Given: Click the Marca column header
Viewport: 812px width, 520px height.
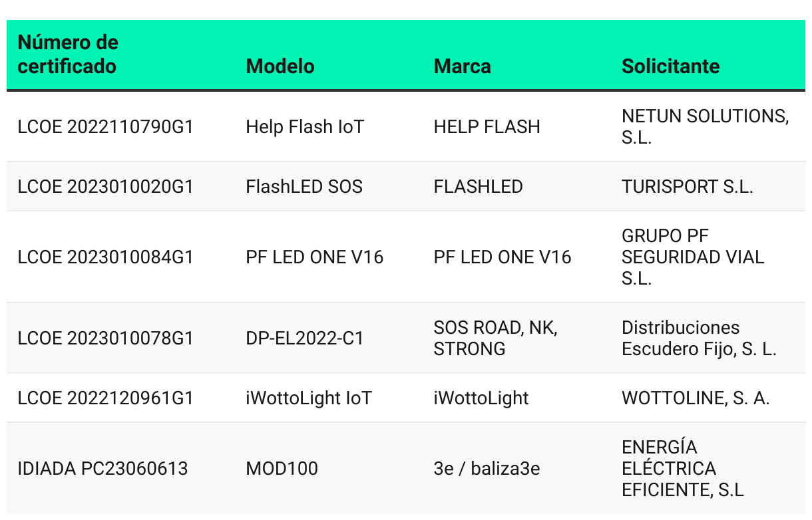Looking at the screenshot, I should click(462, 66).
